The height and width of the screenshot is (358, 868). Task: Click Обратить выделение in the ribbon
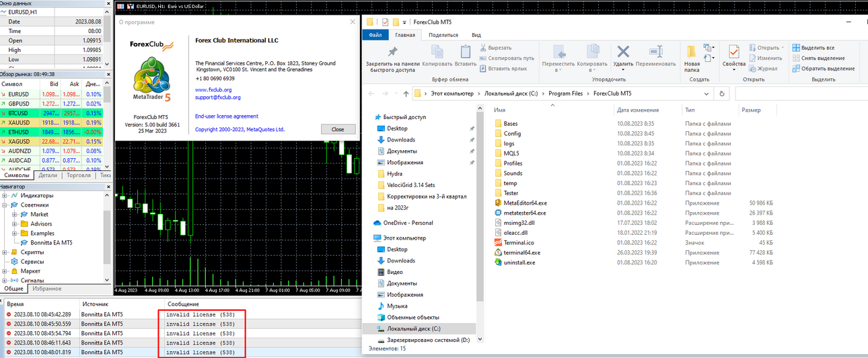824,68
